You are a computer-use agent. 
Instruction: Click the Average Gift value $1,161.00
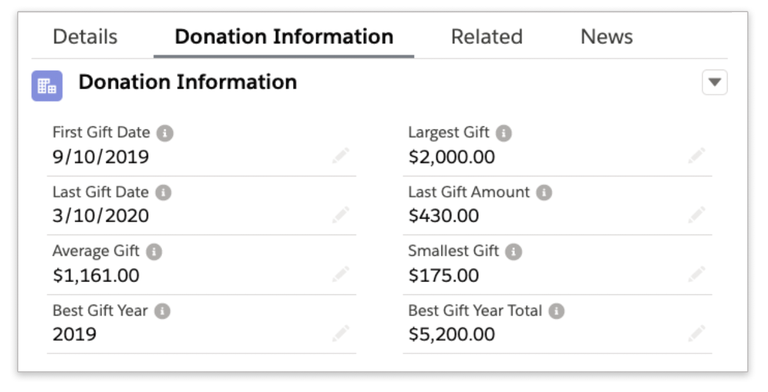(96, 275)
